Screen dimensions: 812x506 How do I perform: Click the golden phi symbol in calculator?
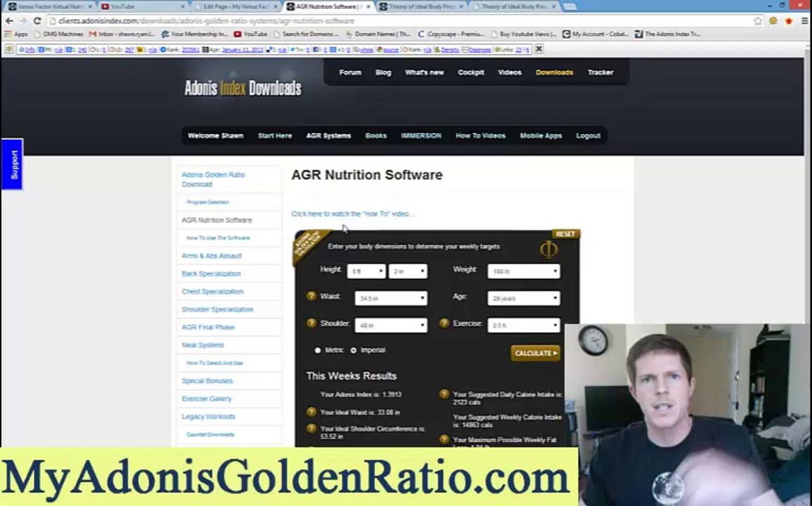point(548,249)
